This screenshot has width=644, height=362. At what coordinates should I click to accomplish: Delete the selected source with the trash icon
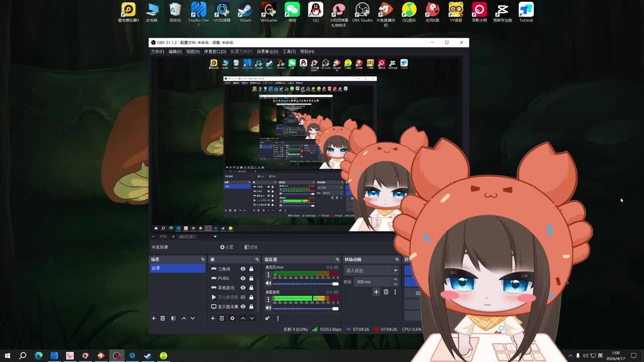221,318
